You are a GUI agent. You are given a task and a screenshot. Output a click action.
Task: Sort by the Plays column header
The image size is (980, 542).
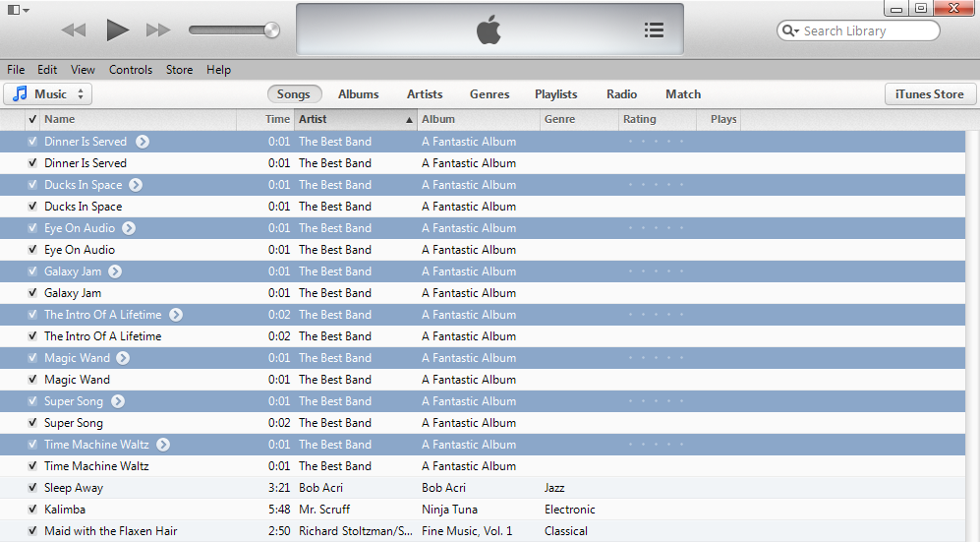click(719, 119)
